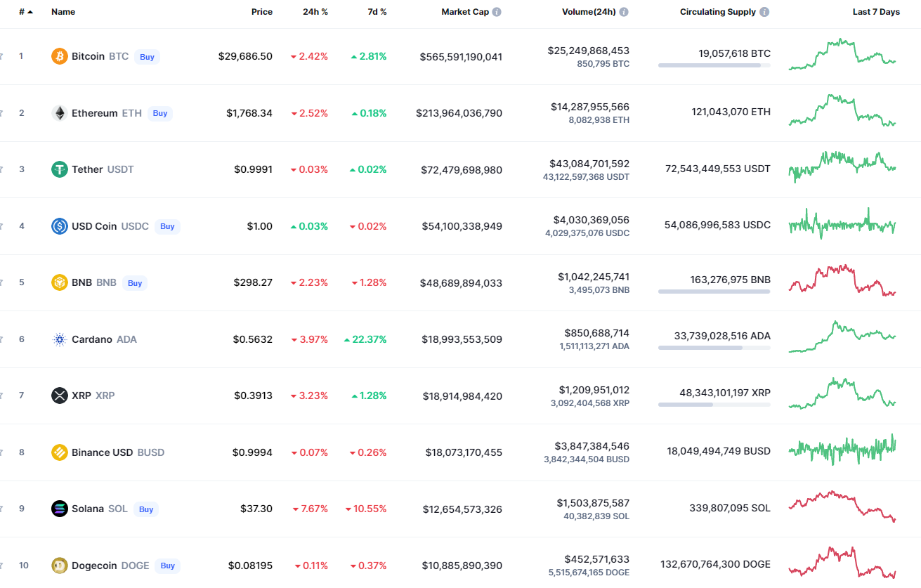Image resolution: width=921 pixels, height=588 pixels.
Task: Click the Volume(24h) info icon
Action: pos(624,12)
